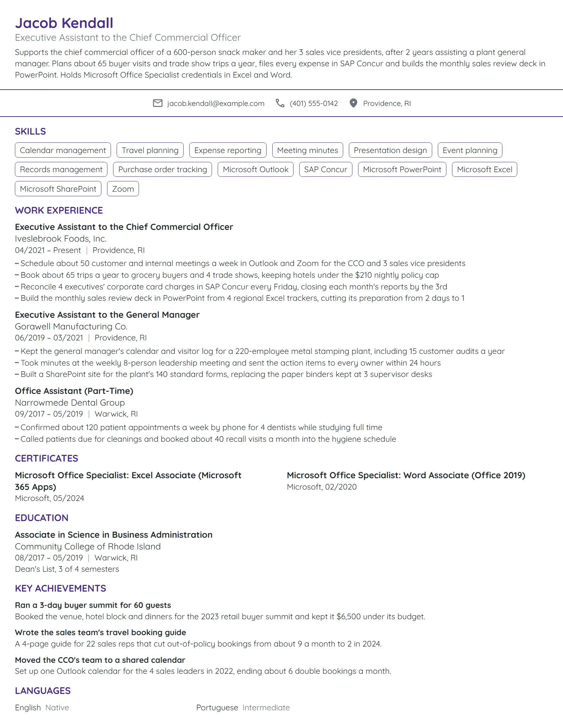This screenshot has height=728, width=563.
Task: Click the Microsoft, 02/2020 certificate date
Action: 322,487
